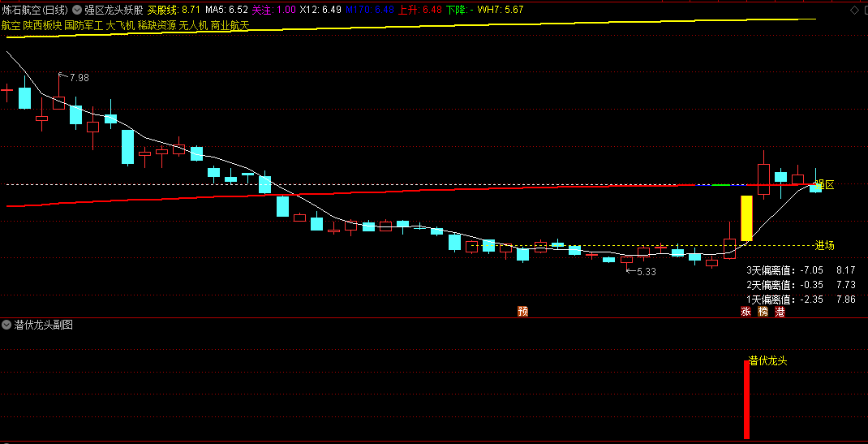Click the 关注: 1.00 value

point(274,10)
